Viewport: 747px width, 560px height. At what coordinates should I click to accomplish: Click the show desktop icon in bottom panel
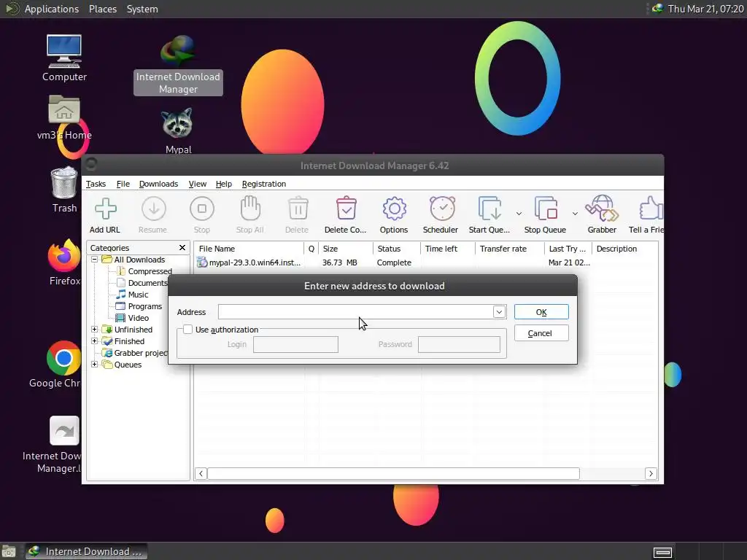click(9, 551)
